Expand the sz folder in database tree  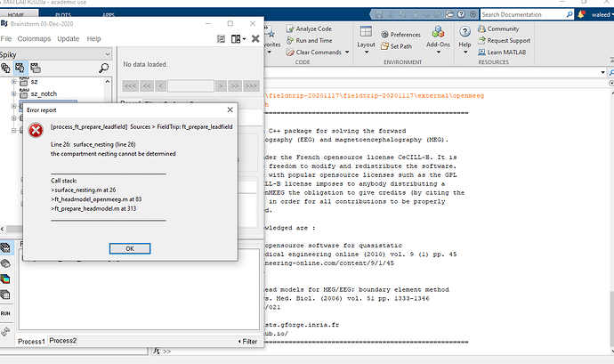point(13,82)
